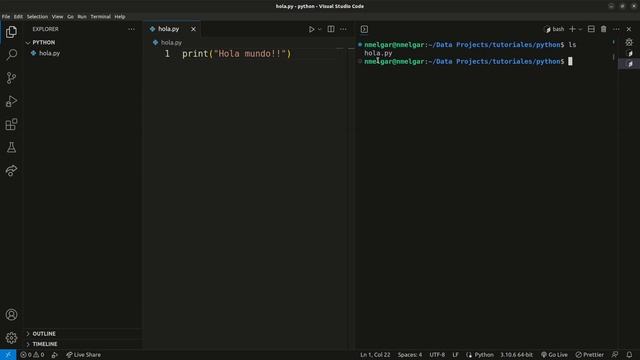
Task: Change end of line sequence LF
Action: click(456, 355)
